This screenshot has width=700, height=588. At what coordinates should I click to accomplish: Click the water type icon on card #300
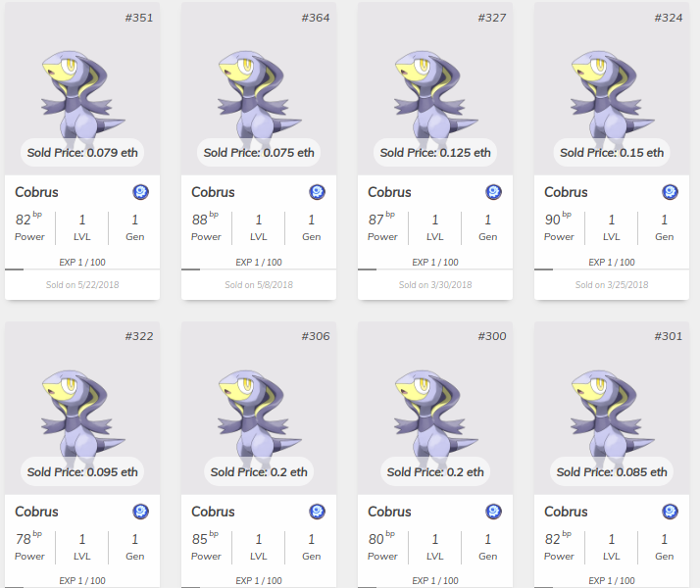pos(493,512)
